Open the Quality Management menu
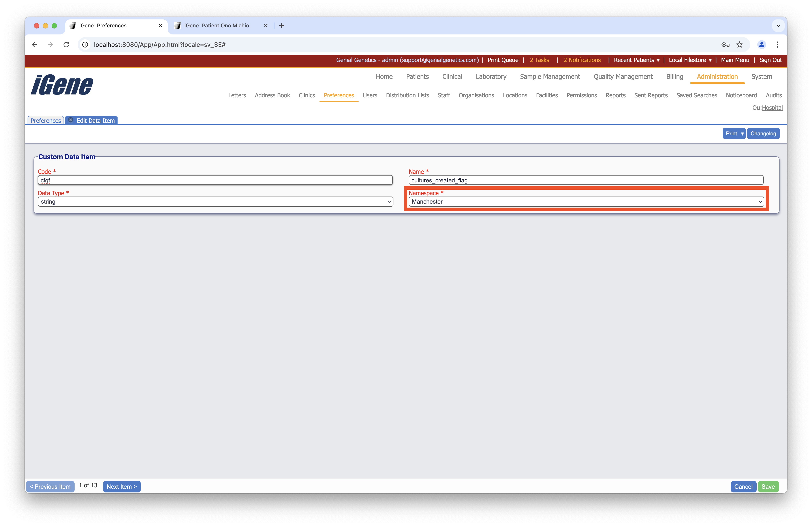The image size is (812, 526). click(623, 76)
